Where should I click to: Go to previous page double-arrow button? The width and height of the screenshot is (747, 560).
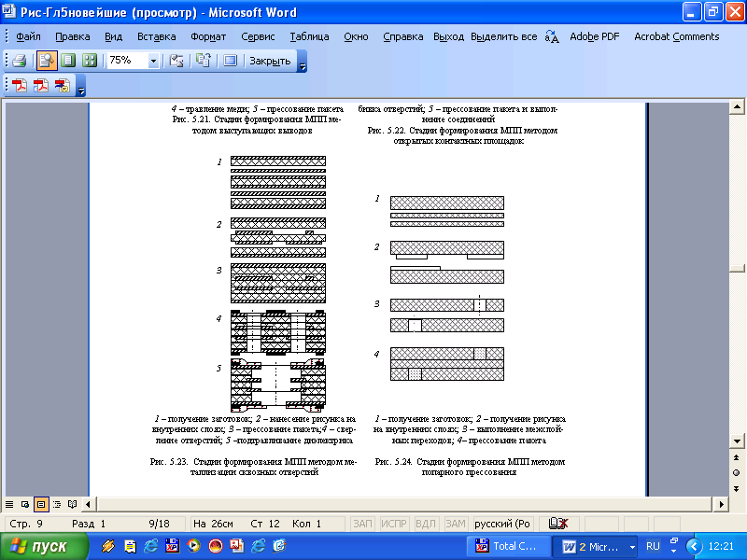[x=737, y=457]
